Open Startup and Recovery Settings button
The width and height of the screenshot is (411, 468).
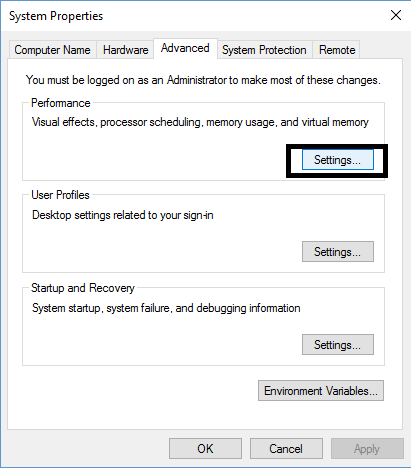tap(338, 345)
